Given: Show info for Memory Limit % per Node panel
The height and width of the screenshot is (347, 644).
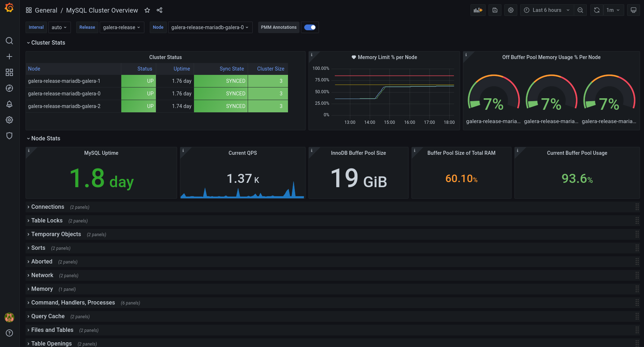Looking at the screenshot, I should 312,55.
